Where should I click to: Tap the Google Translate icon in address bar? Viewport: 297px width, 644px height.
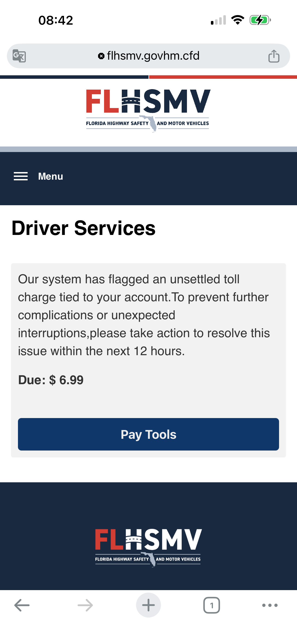pyautogui.click(x=19, y=56)
